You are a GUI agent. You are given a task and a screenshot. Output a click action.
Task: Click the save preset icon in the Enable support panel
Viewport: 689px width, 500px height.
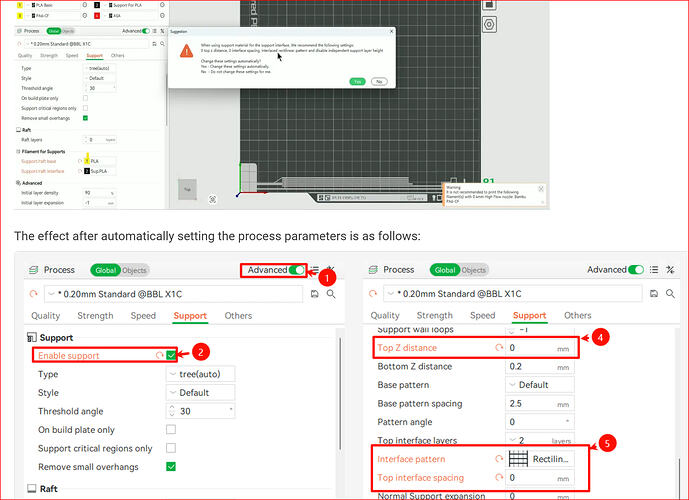(315, 294)
